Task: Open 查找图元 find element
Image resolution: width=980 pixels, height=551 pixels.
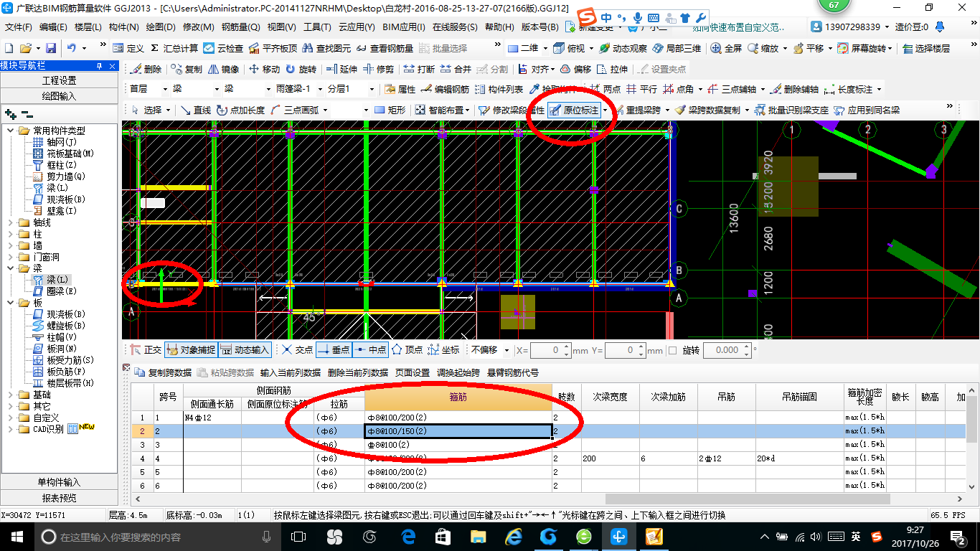Action: [x=327, y=48]
